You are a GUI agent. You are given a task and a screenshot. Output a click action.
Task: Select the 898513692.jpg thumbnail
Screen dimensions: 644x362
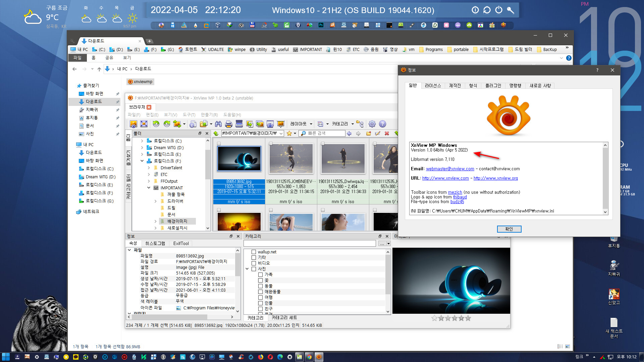click(x=239, y=159)
